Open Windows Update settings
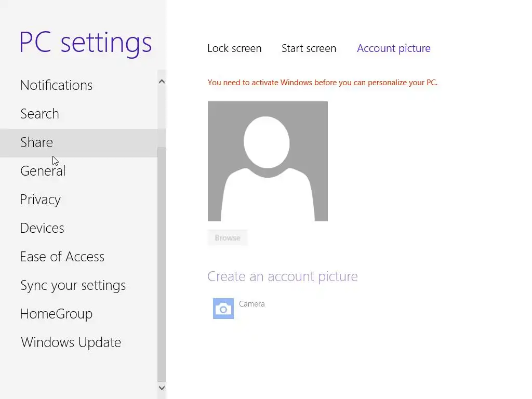The image size is (532, 399). 71,342
